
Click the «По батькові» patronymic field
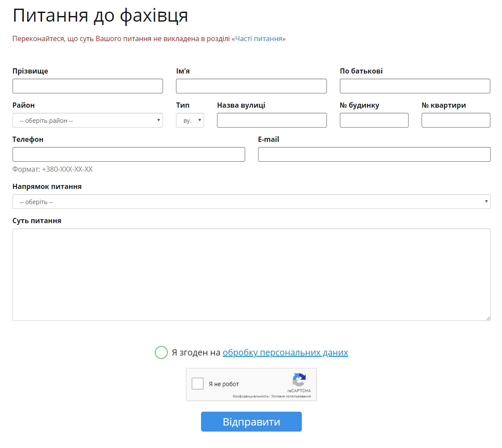[415, 86]
